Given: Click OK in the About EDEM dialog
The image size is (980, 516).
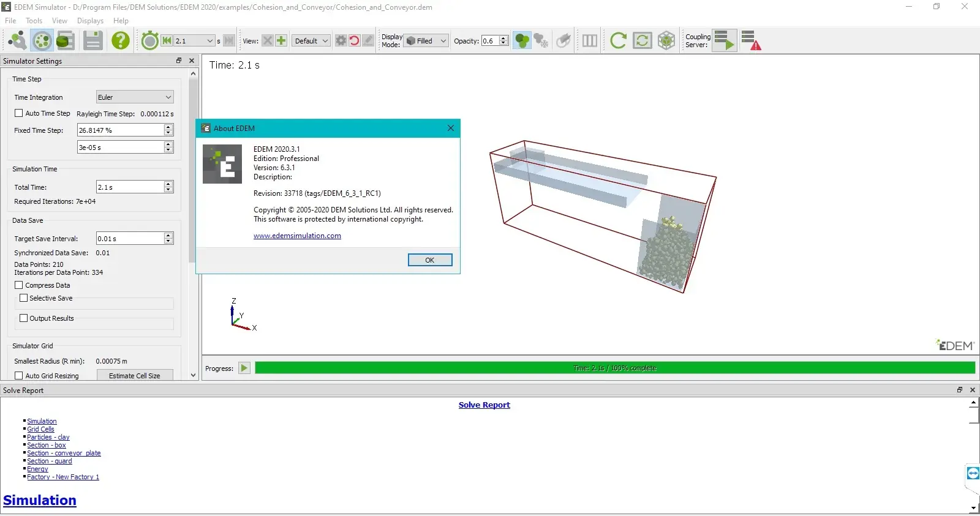Looking at the screenshot, I should [x=430, y=260].
